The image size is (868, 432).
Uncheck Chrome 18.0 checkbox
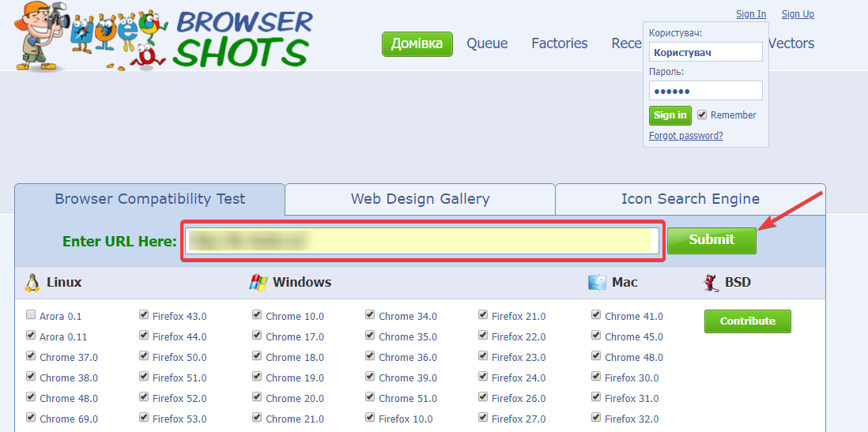pos(257,355)
